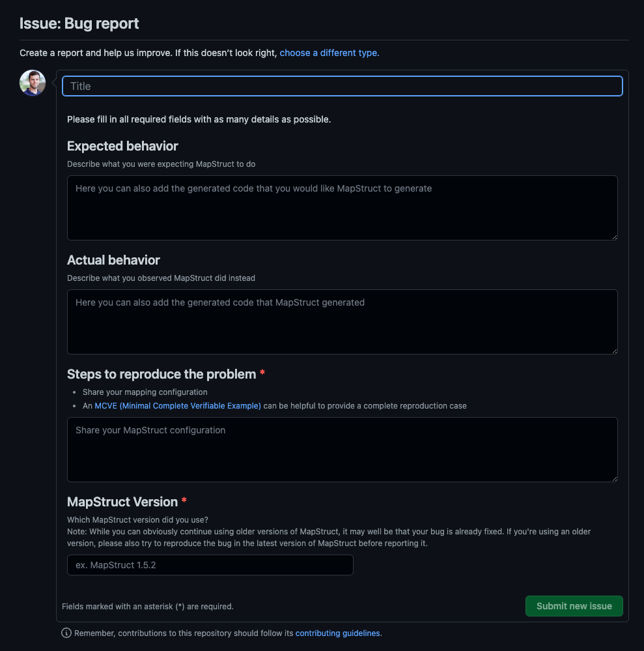
Task: Focus the issue Title field
Action: pyautogui.click(x=343, y=86)
